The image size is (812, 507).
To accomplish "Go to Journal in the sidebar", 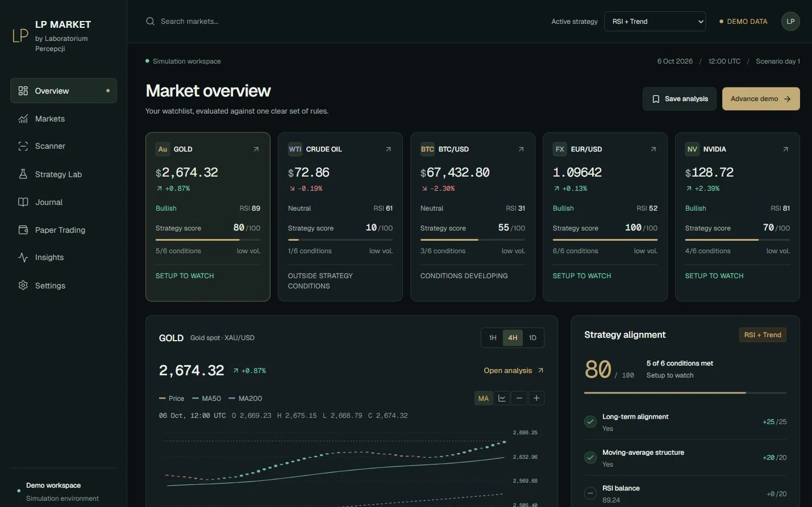I will [x=64, y=202].
